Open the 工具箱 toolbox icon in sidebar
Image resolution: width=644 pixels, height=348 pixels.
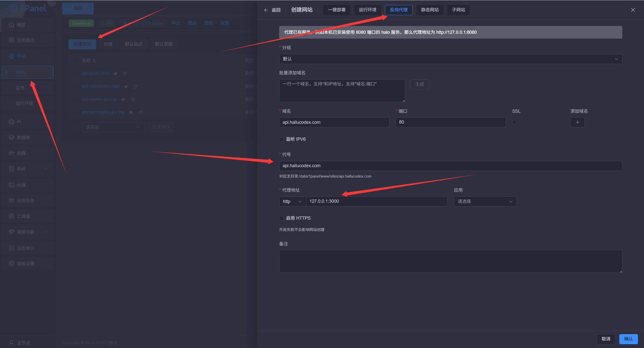click(x=11, y=216)
